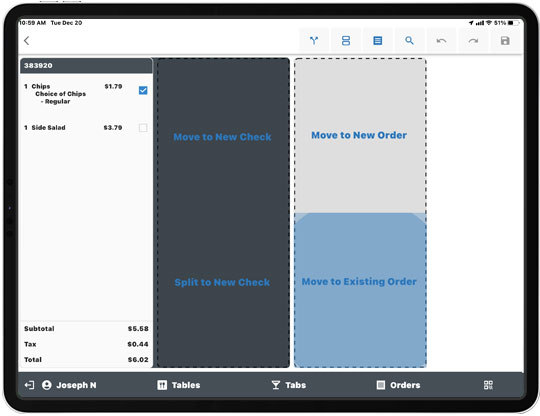Image resolution: width=540 pixels, height=416 pixels.
Task: Switch to the list view icon
Action: pos(377,41)
